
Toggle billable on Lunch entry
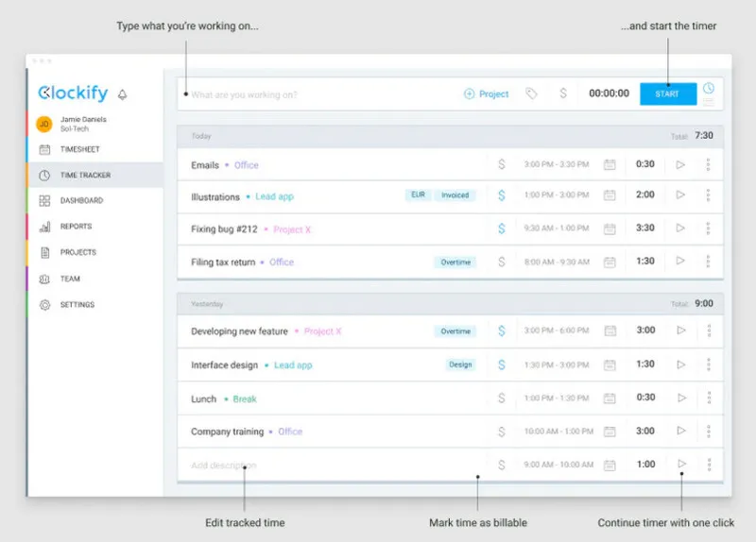point(502,398)
